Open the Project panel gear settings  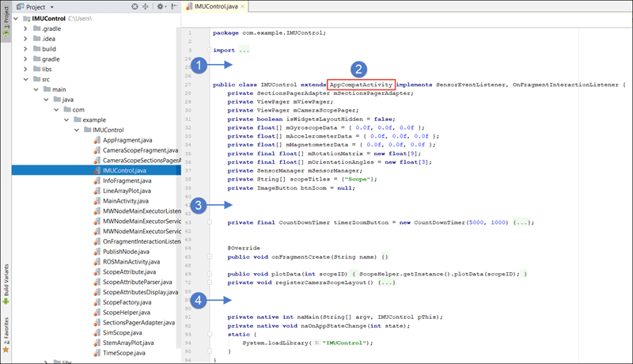tap(161, 6)
